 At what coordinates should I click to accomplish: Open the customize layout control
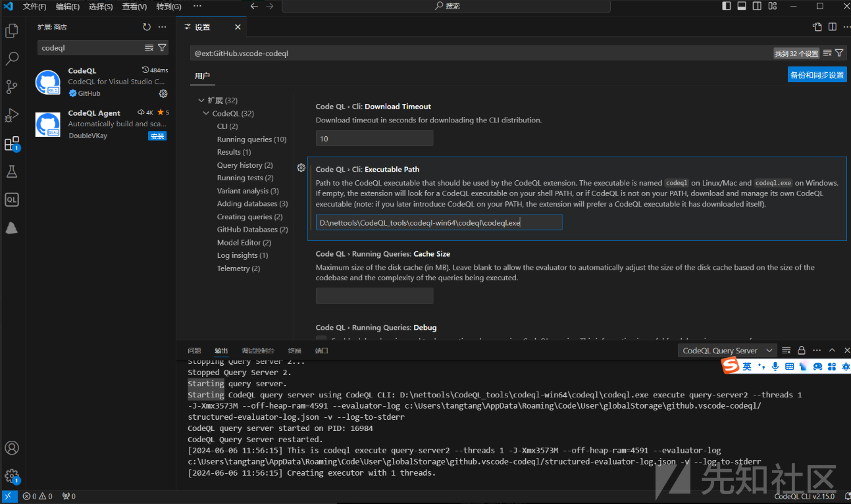tap(773, 6)
